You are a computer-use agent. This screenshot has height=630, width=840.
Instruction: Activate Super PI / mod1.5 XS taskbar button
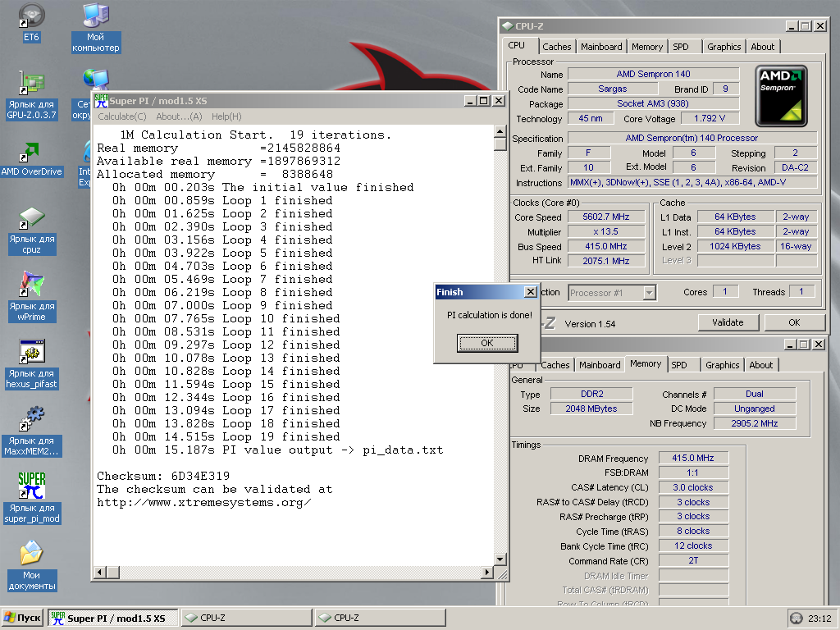coord(113,618)
